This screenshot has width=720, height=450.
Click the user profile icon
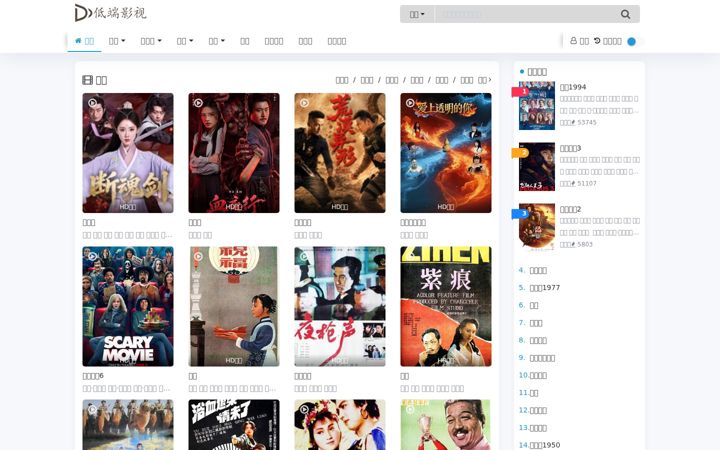574,41
